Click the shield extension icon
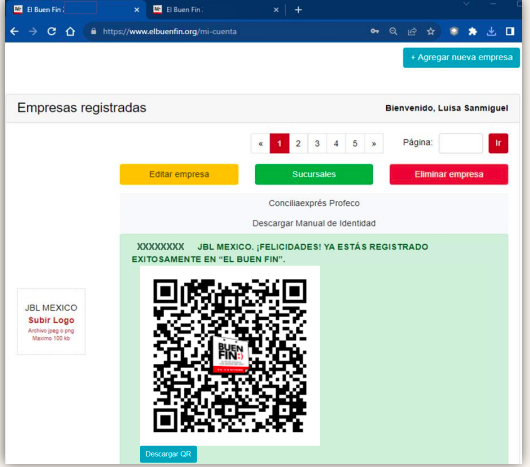The width and height of the screenshot is (530, 467). [x=454, y=31]
